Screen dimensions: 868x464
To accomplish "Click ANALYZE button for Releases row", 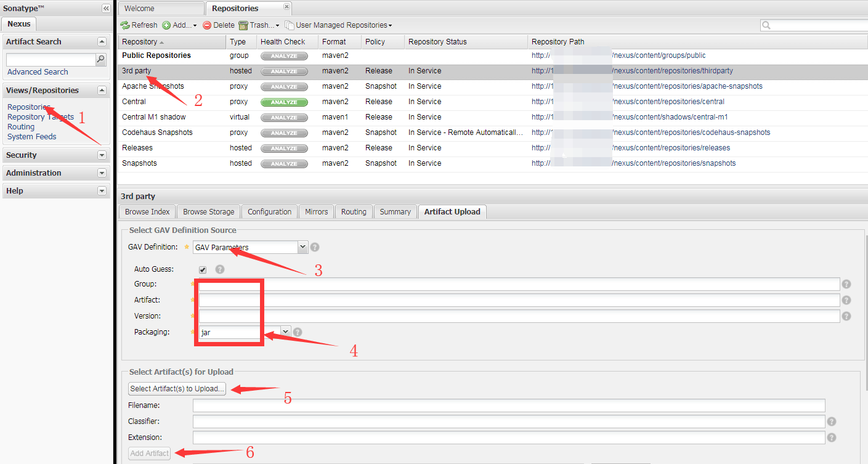I will point(284,148).
